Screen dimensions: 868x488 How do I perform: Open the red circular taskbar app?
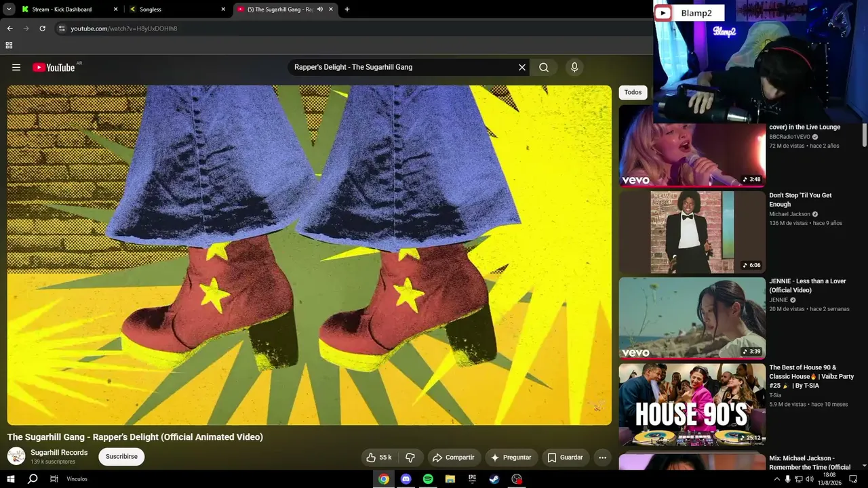tap(517, 479)
